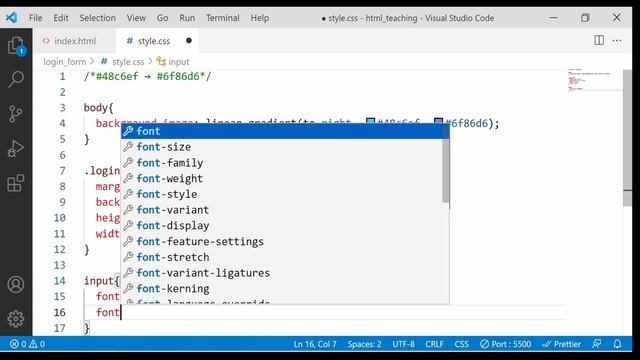Viewport: 640px width, 360px height.
Task: Open the Help menu
Action: pos(260,18)
